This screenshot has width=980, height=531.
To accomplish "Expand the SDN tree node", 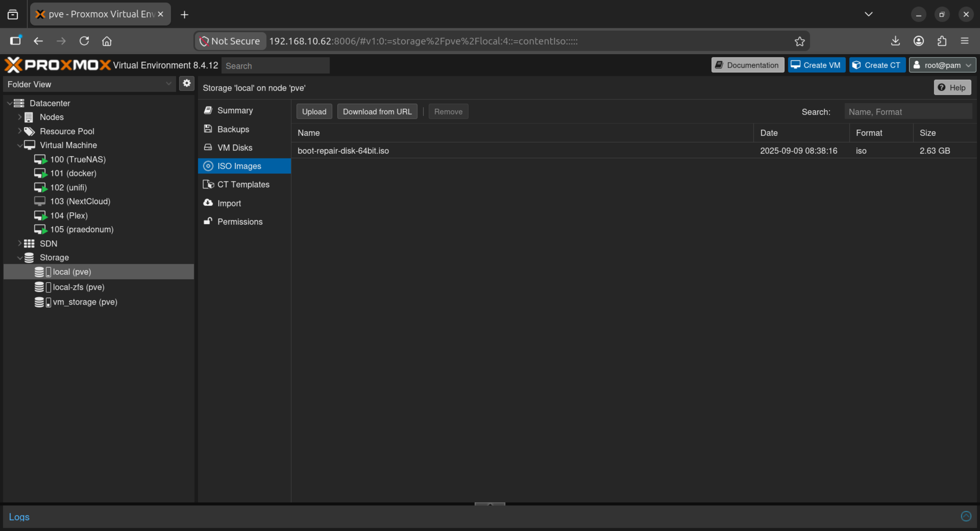I will point(19,243).
